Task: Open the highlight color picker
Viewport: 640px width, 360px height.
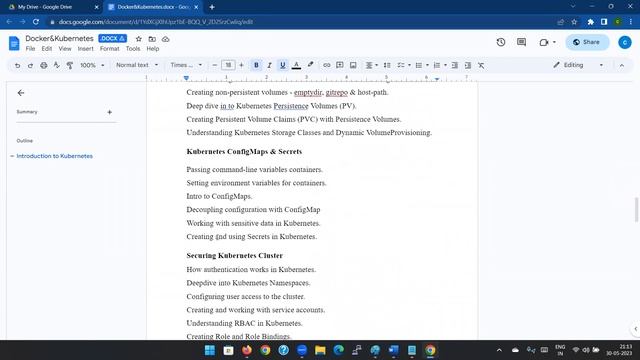Action: pyautogui.click(x=310, y=65)
